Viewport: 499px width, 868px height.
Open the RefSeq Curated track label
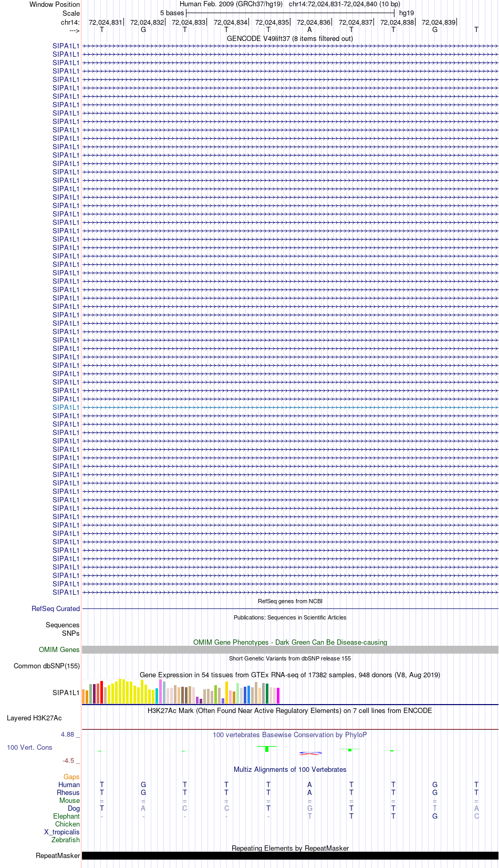(56, 608)
